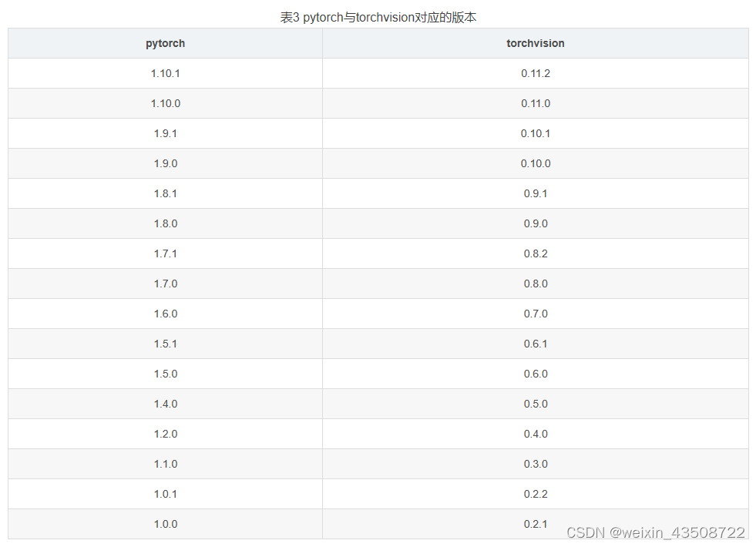
Task: Select pytorch version cell '1.6.0'
Action: (166, 314)
